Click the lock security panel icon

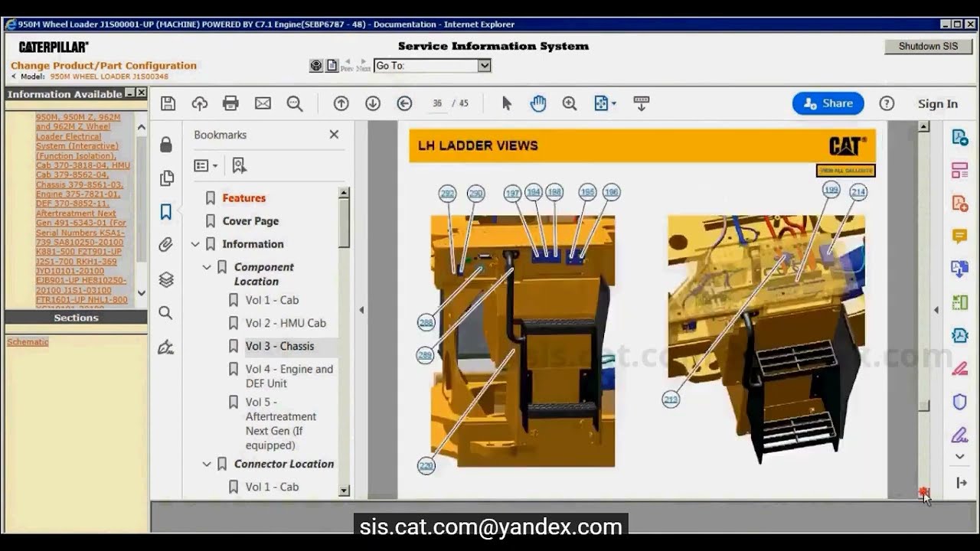point(166,145)
